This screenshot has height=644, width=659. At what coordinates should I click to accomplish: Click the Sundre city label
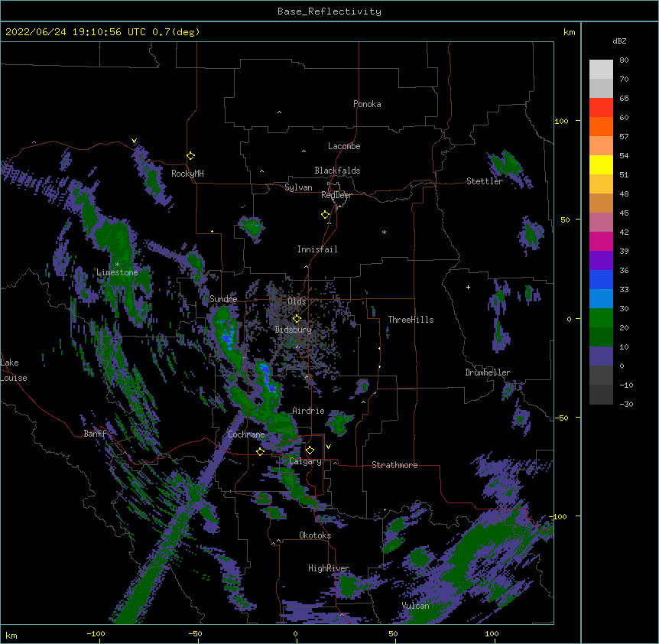pyautogui.click(x=223, y=299)
